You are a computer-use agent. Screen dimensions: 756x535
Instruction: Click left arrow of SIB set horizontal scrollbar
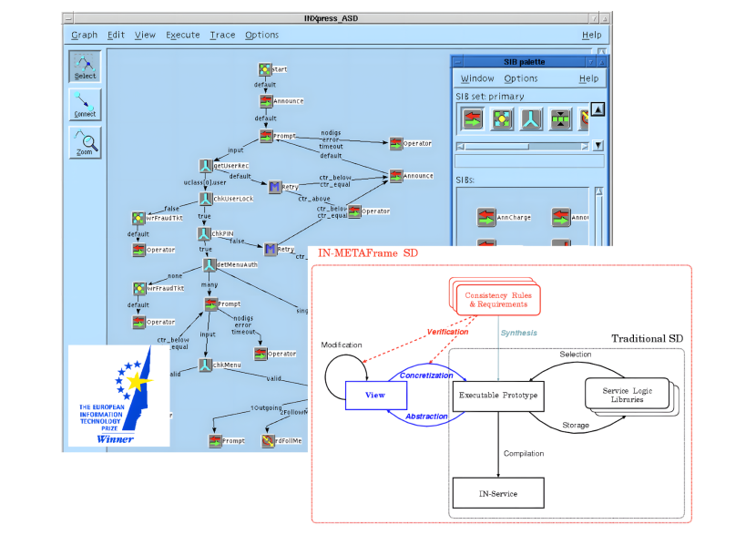click(x=461, y=146)
